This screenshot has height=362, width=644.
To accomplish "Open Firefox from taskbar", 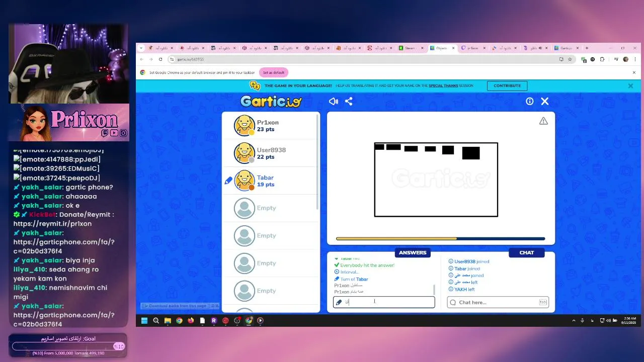I will point(191,320).
